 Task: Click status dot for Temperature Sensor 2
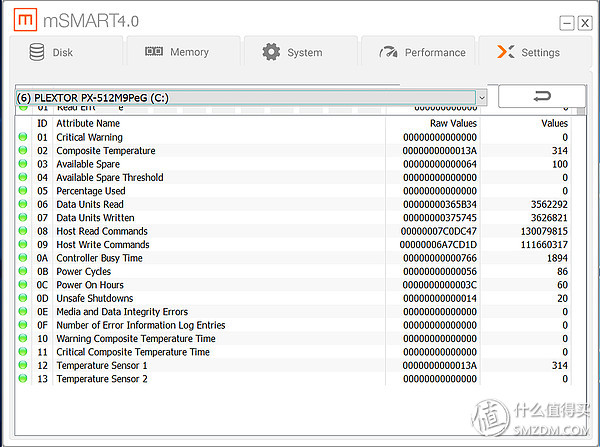(x=23, y=378)
